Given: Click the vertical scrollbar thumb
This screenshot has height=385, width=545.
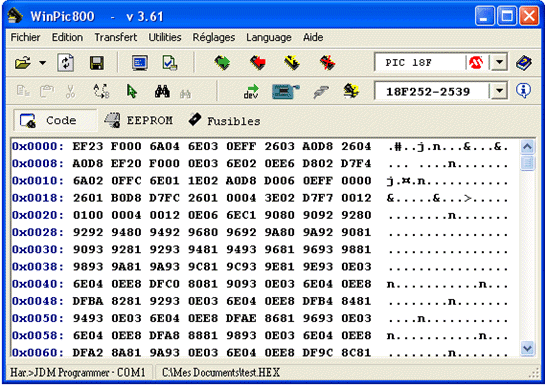Looking at the screenshot, I should (x=527, y=163).
